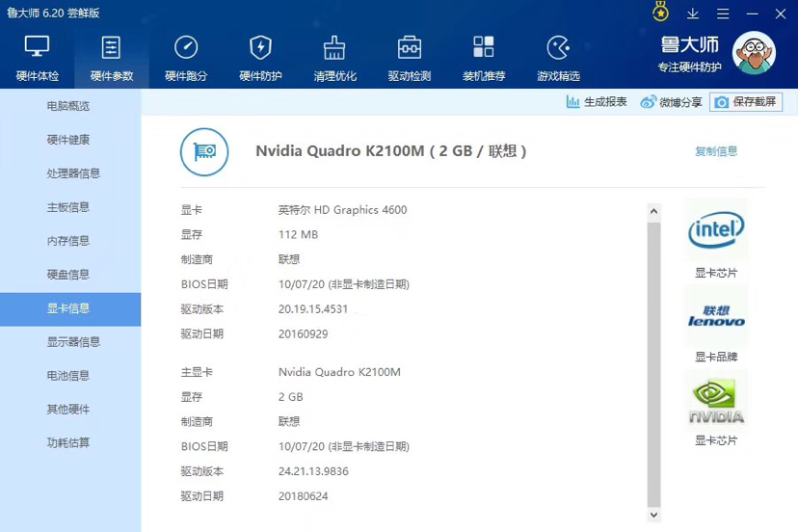Click 微博分享 share button
Screen dimensions: 798x532
coord(671,102)
